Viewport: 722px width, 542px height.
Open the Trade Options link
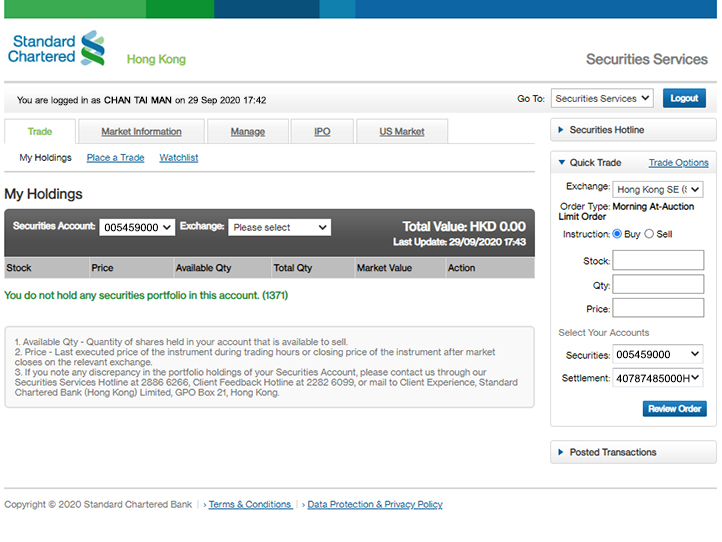tap(678, 163)
